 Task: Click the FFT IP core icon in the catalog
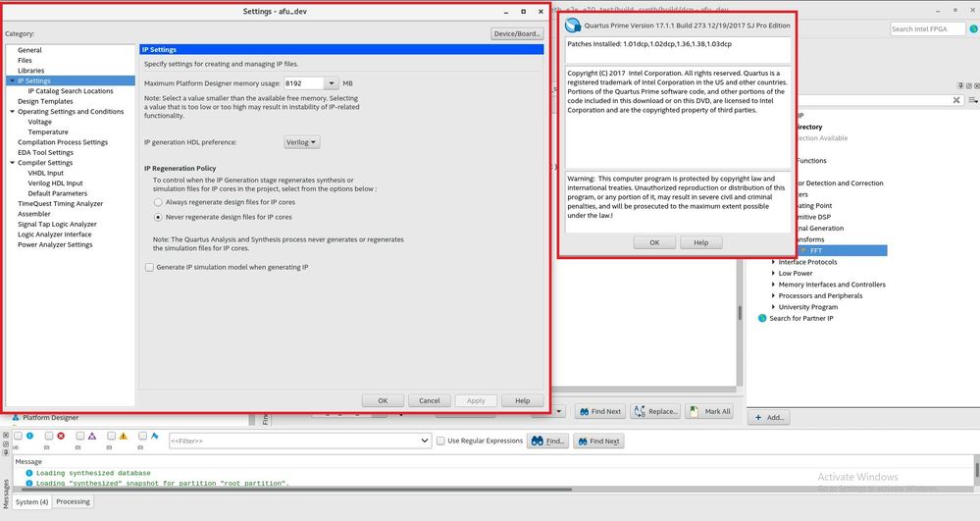coord(803,250)
